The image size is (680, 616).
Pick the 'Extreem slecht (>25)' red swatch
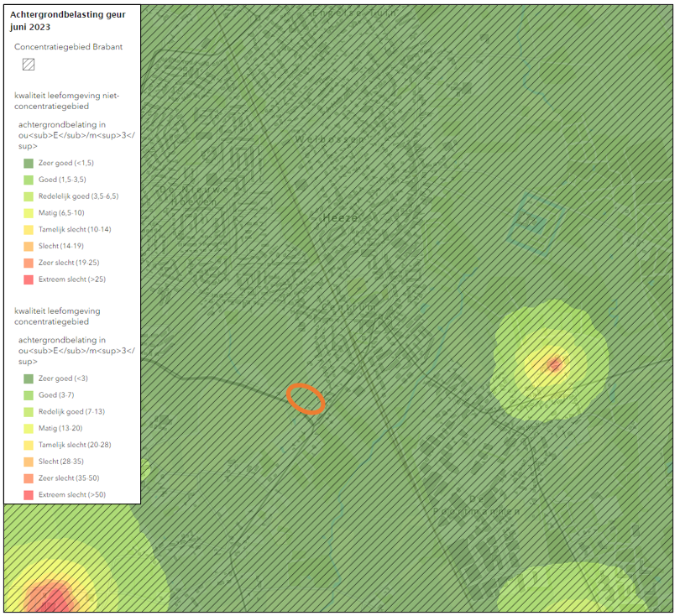tap(29, 279)
